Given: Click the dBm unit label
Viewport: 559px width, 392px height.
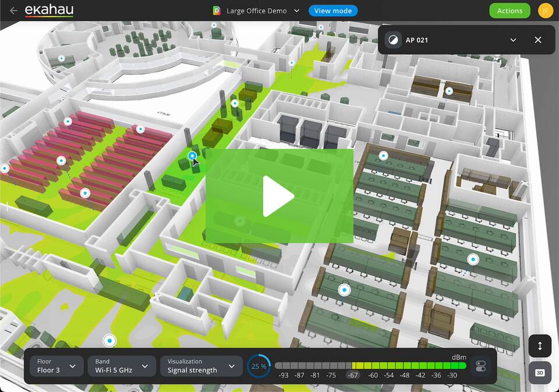Looking at the screenshot, I should pyautogui.click(x=459, y=357).
